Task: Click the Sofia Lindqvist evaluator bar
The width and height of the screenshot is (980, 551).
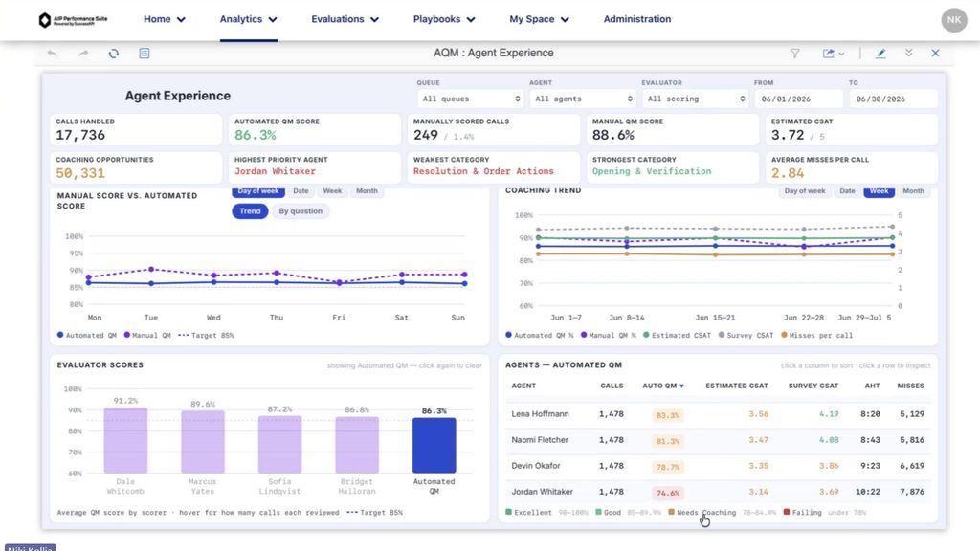Action: point(280,444)
